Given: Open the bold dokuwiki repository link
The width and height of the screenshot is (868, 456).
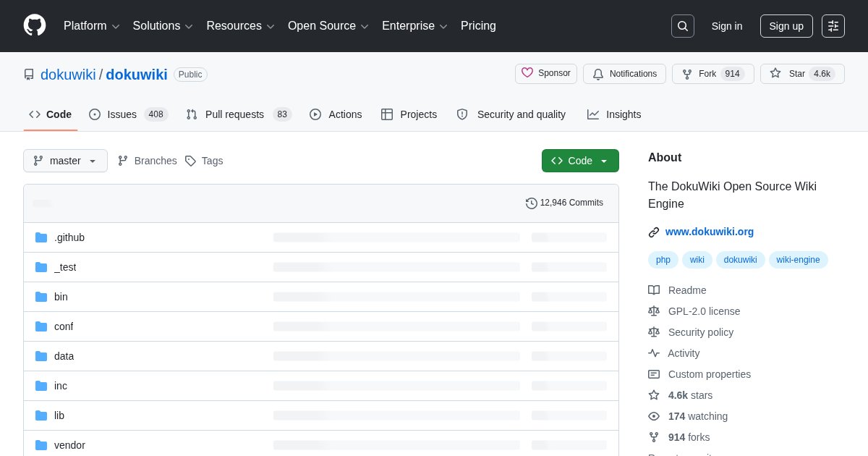Looking at the screenshot, I should click(x=137, y=75).
